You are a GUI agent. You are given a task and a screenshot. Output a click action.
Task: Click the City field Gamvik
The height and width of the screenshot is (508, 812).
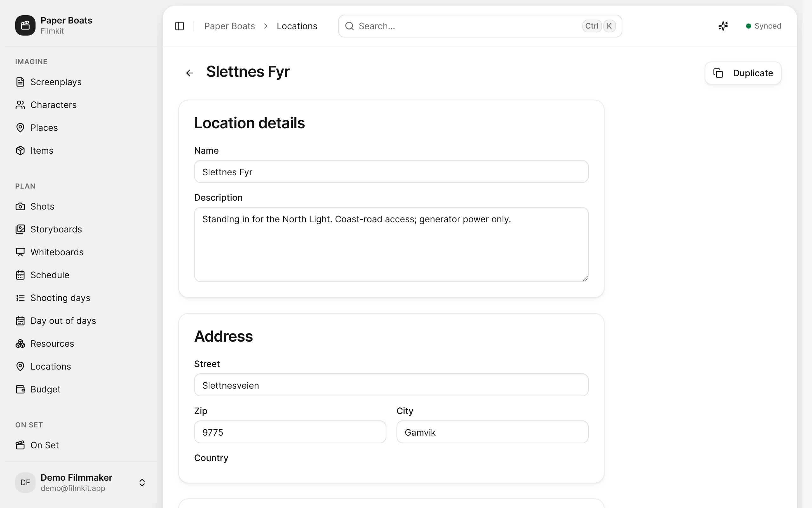pyautogui.click(x=492, y=432)
